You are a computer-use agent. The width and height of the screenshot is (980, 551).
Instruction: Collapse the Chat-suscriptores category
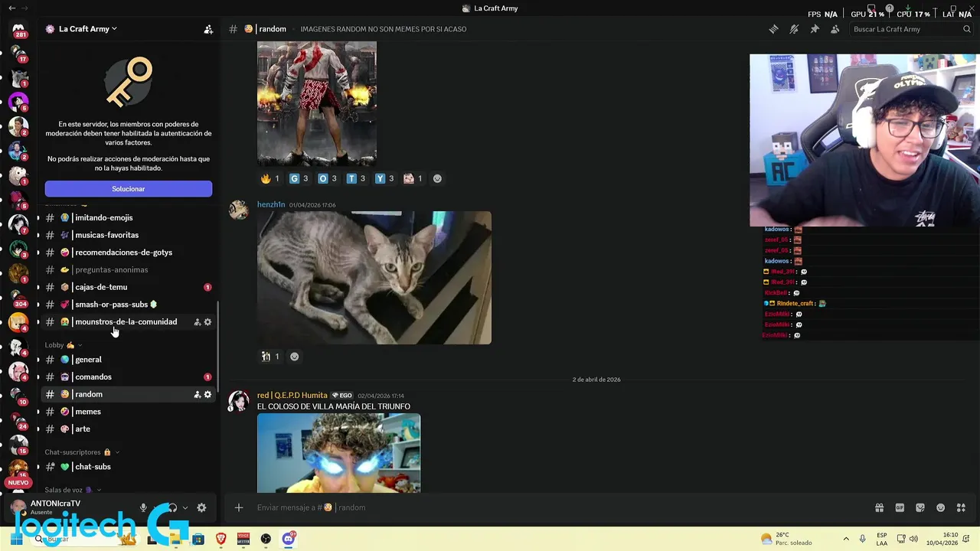click(82, 452)
